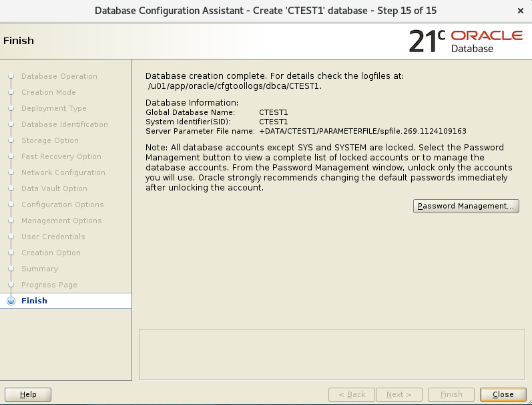Click the Finish step bullet icon
The height and width of the screenshot is (405, 532).
[x=11, y=301]
